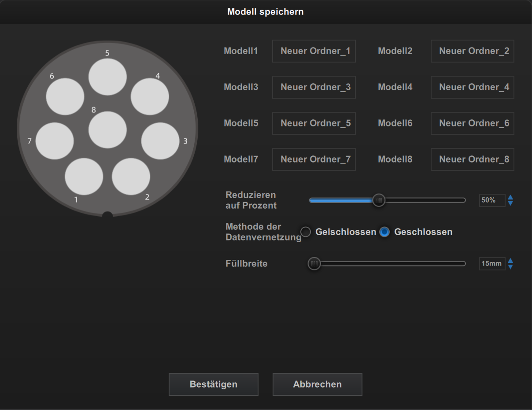Select turntable position 2 circle
Screen dimensions: 532x410
[131, 177]
